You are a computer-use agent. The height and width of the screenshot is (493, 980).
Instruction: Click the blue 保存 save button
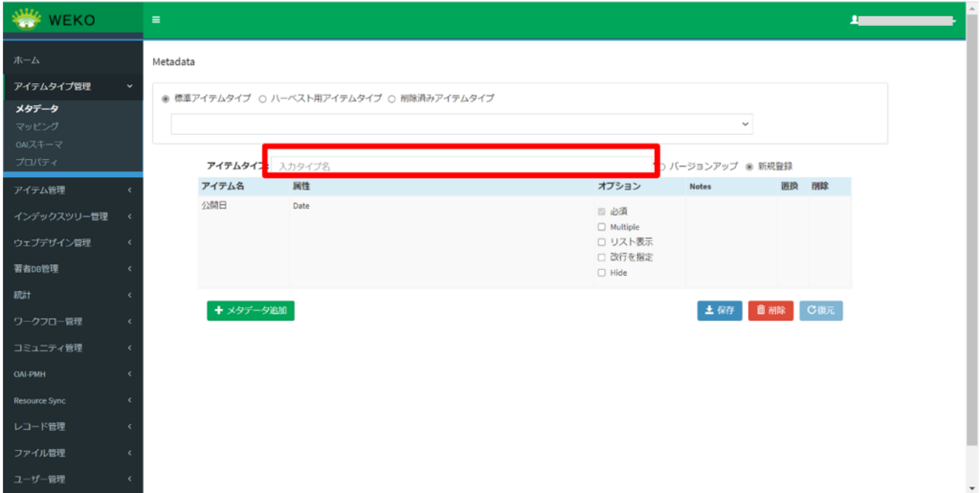coord(719,310)
